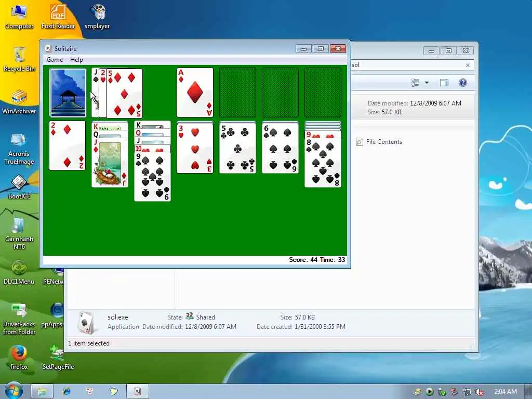Open DriverPacks from Folder desktop icon

pyautogui.click(x=19, y=319)
